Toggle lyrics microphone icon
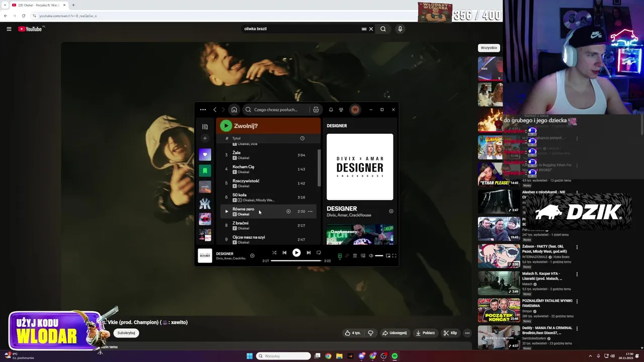Image resolution: width=644 pixels, height=362 pixels. click(347, 255)
